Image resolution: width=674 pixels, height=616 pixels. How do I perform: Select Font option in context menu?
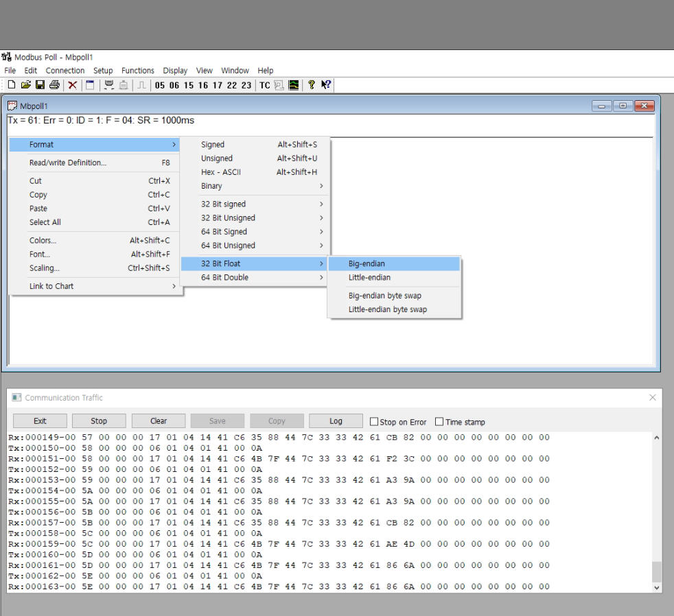pos(95,254)
